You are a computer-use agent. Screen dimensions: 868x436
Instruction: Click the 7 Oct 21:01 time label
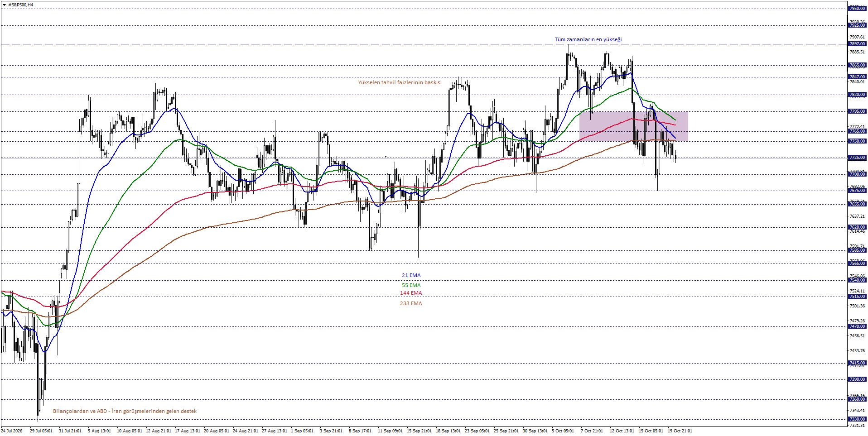point(592,431)
